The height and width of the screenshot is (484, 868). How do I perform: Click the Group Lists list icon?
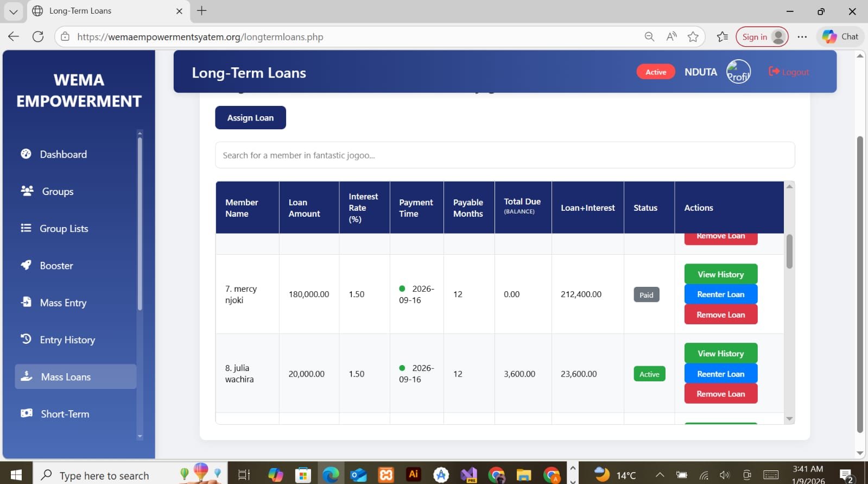26,228
